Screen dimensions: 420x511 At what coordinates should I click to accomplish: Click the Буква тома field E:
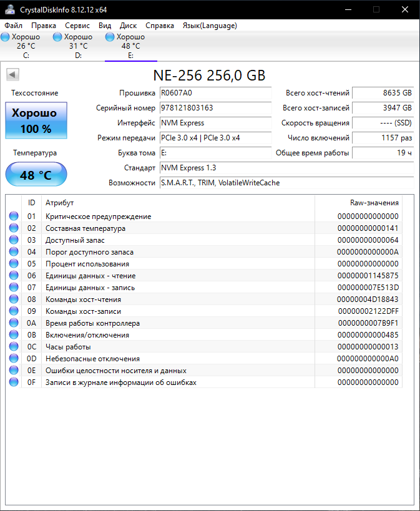coord(215,153)
